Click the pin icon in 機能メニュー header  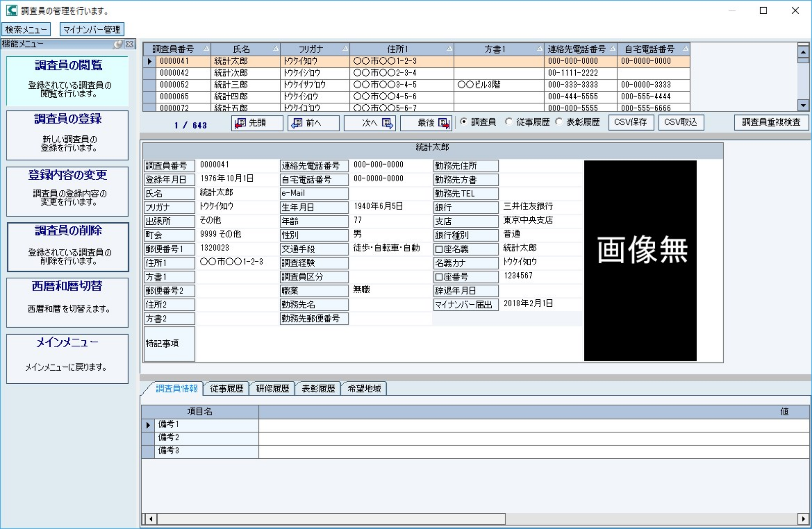click(x=118, y=44)
